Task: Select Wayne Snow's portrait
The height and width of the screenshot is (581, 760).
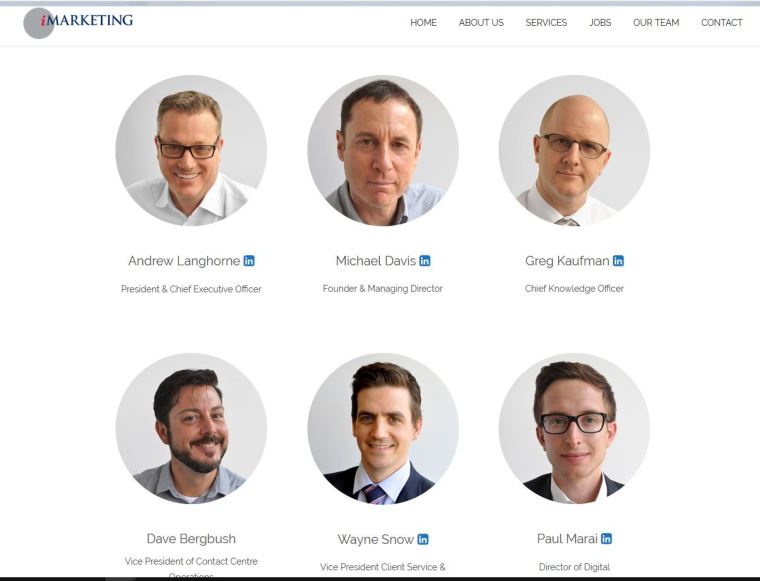Action: point(383,428)
